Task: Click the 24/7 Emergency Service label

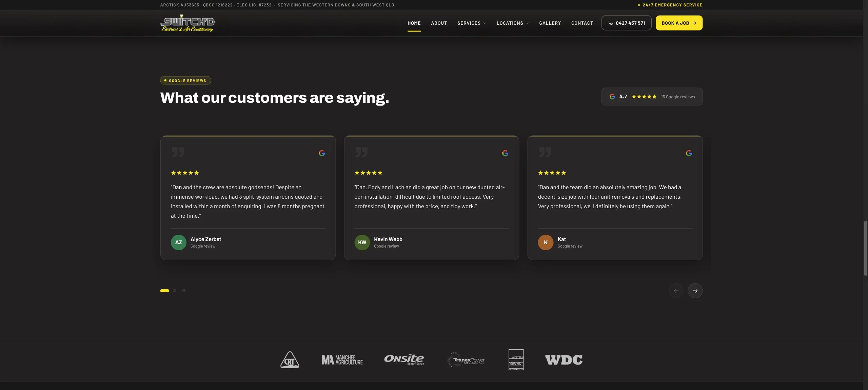Action: tap(670, 5)
